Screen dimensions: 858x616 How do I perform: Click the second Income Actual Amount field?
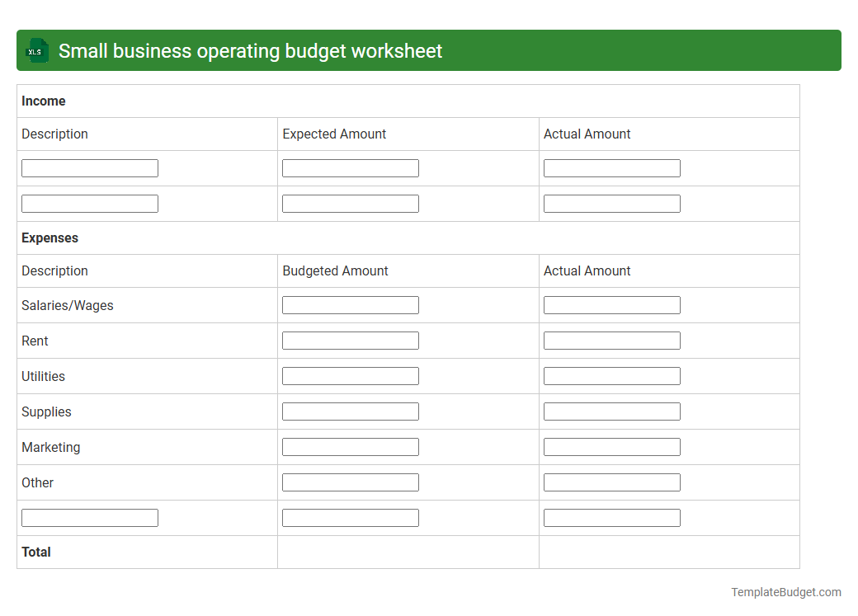click(611, 203)
